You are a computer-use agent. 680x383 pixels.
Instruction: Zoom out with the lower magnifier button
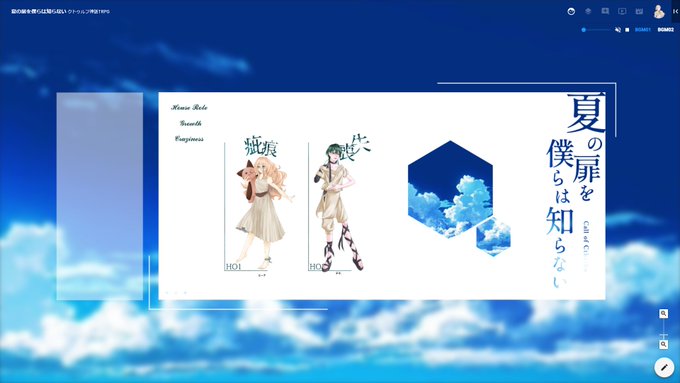(x=664, y=344)
